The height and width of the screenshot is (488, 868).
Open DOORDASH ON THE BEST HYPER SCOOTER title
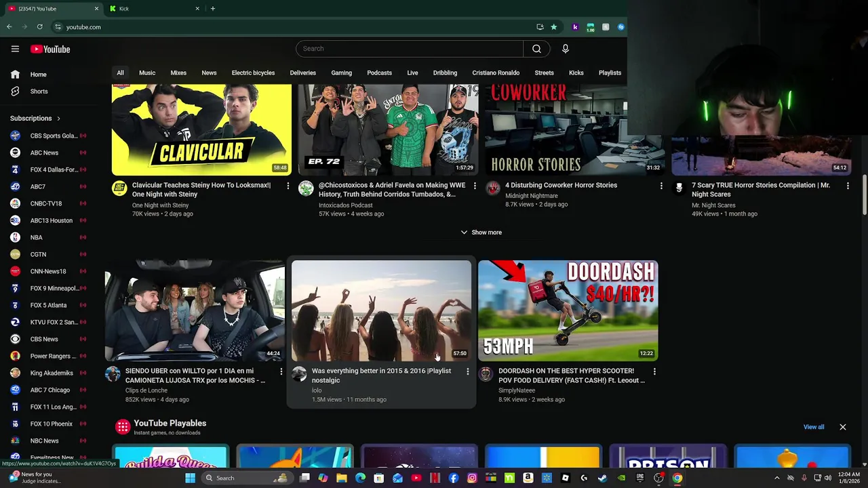click(572, 375)
